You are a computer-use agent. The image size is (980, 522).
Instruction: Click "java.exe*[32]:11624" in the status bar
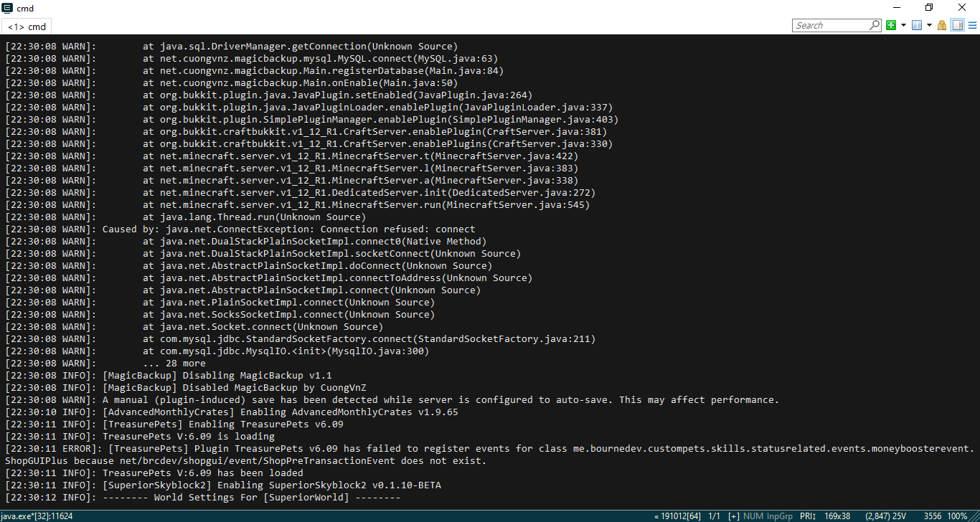click(x=37, y=516)
